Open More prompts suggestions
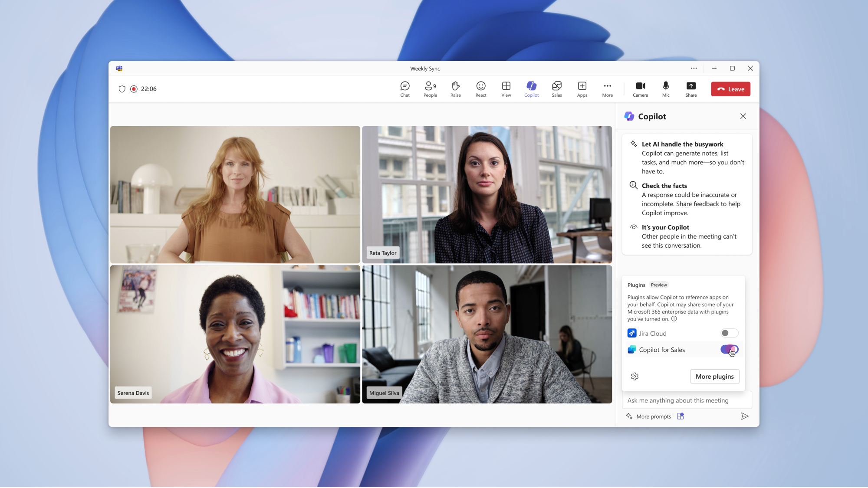 click(x=649, y=416)
